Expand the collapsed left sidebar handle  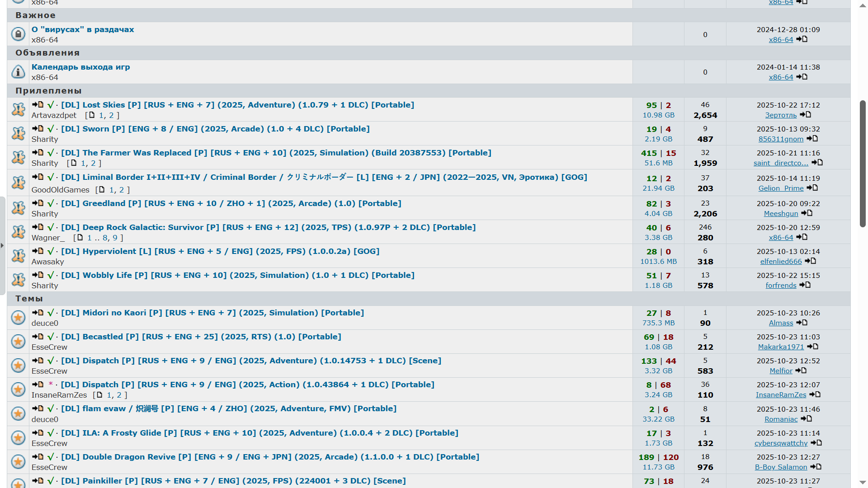click(2, 245)
